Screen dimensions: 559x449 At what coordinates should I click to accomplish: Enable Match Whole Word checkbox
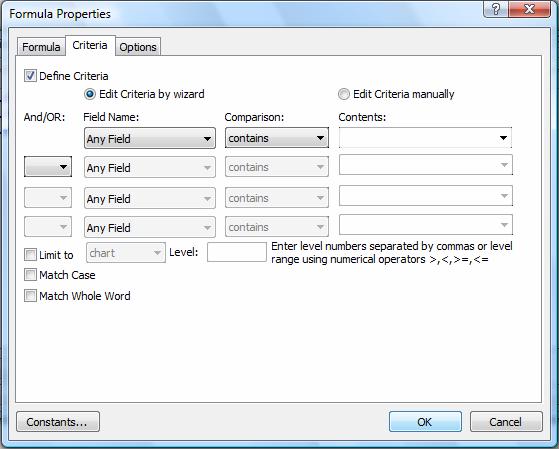[x=30, y=295]
